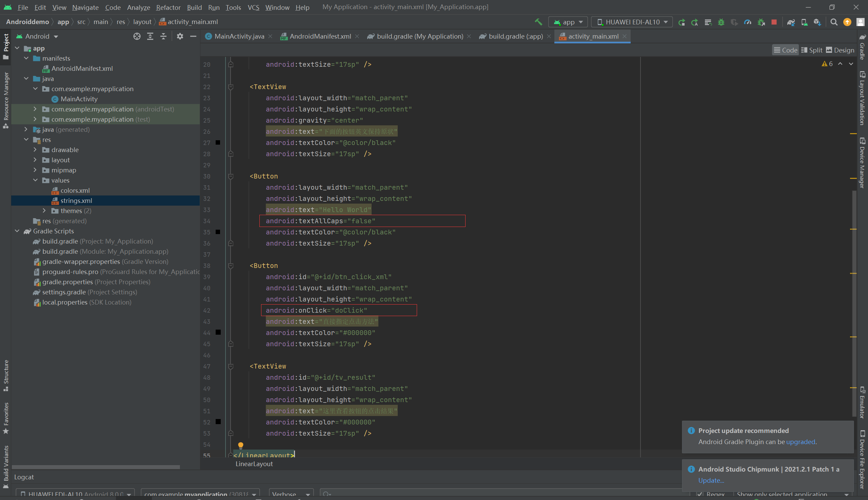Click the Update... link for Chipmunk
Screen dimensions: 868x500
[711, 480]
